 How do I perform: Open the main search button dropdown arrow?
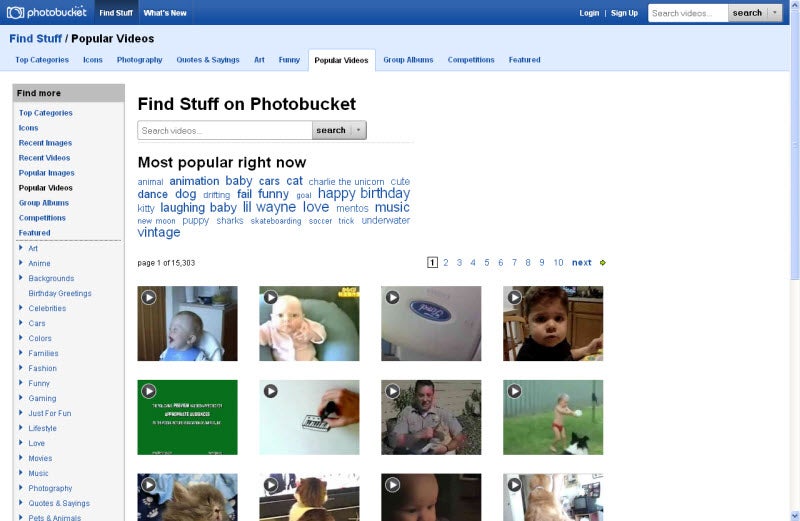pyautogui.click(x=359, y=131)
